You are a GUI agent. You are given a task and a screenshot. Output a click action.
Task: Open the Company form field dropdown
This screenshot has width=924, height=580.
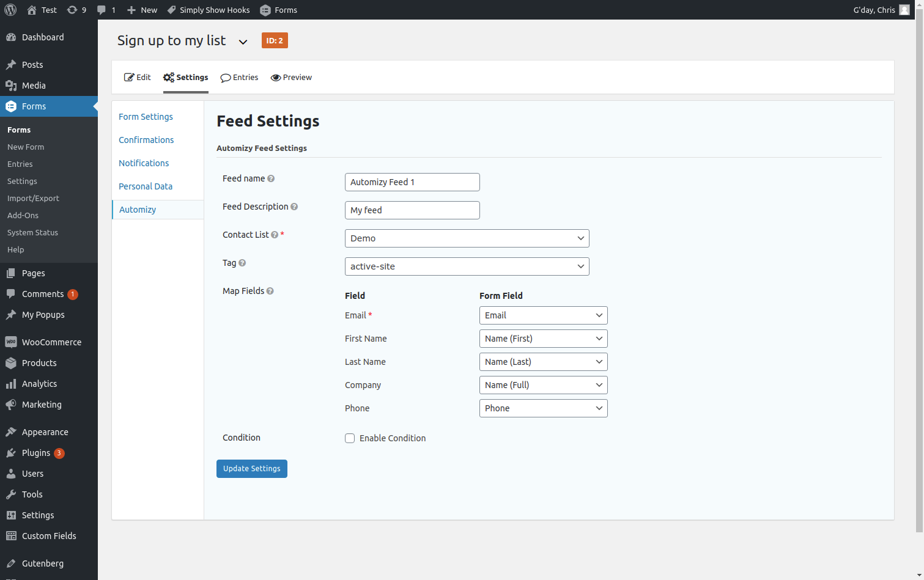click(544, 385)
